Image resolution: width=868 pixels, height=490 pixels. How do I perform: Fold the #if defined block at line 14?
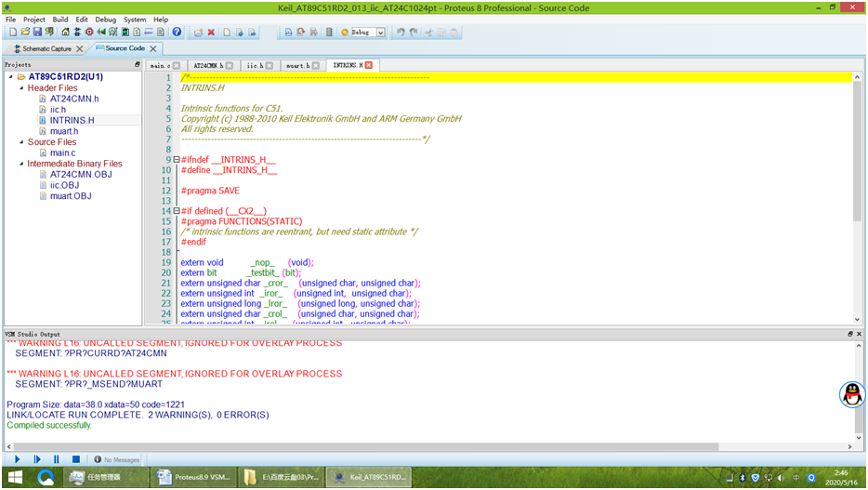pos(177,211)
